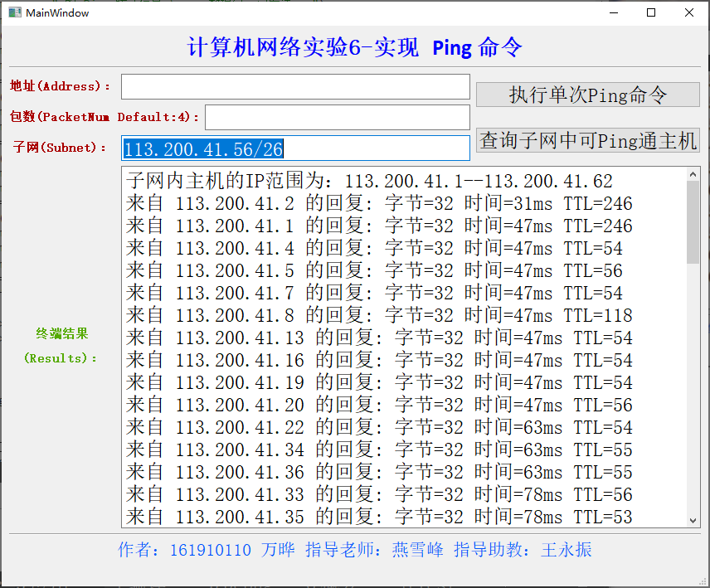Click the MainWindow app icon in title bar
Screen dimensions: 710x588
(15, 12)
